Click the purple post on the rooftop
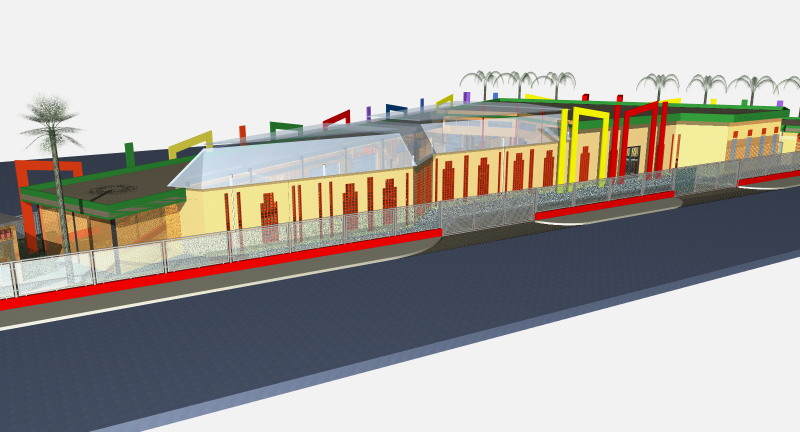 466,98
